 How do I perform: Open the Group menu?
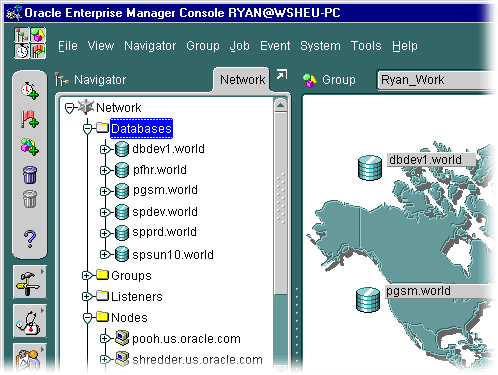pyautogui.click(x=203, y=46)
